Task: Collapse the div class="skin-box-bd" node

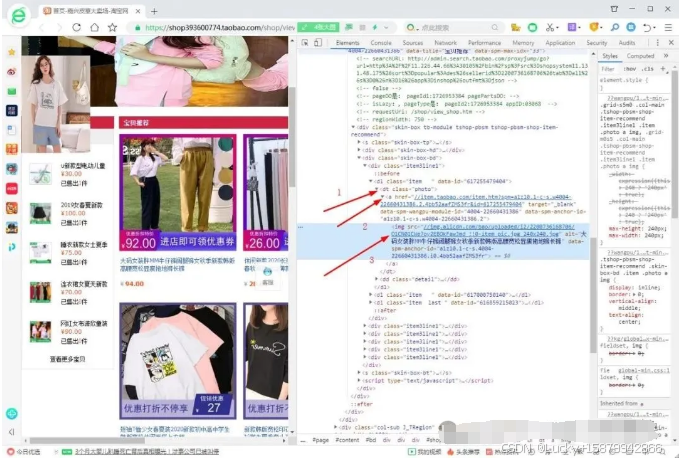Action: tap(359, 158)
